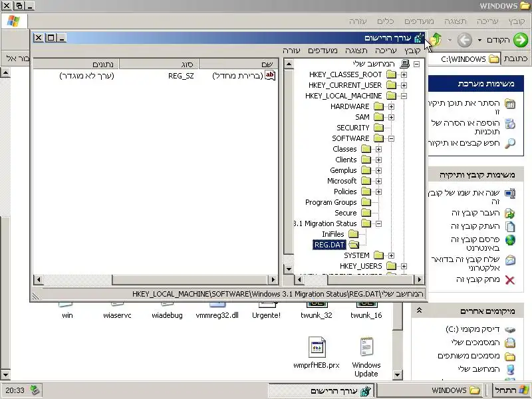This screenshot has width=532, height=399.
Task: Expand the Classes key
Action: [x=378, y=149]
